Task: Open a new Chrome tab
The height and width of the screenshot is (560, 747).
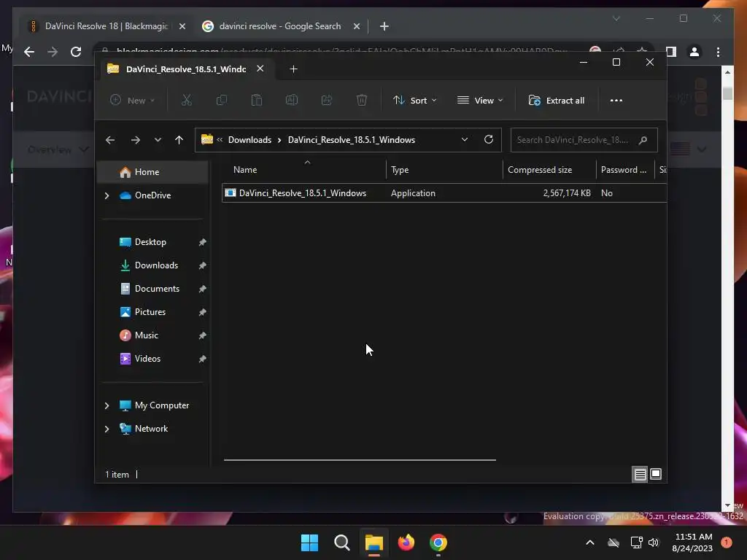Action: coord(384,26)
